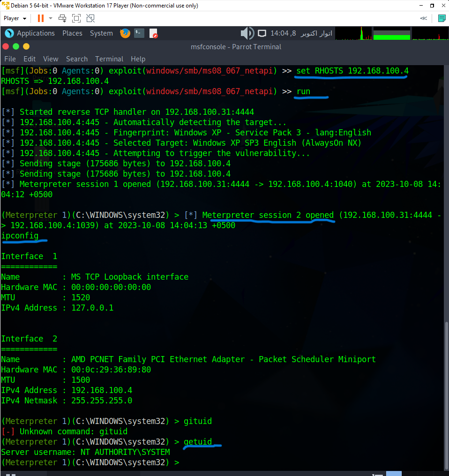This screenshot has height=476, width=449.
Task: Toggle VMware Unity mode icon
Action: [x=90, y=19]
